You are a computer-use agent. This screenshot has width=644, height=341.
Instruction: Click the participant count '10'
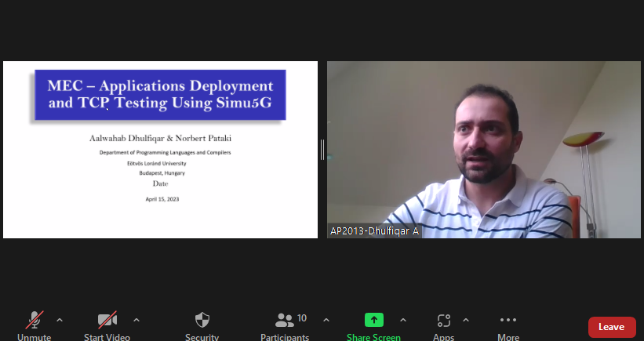[x=302, y=318]
